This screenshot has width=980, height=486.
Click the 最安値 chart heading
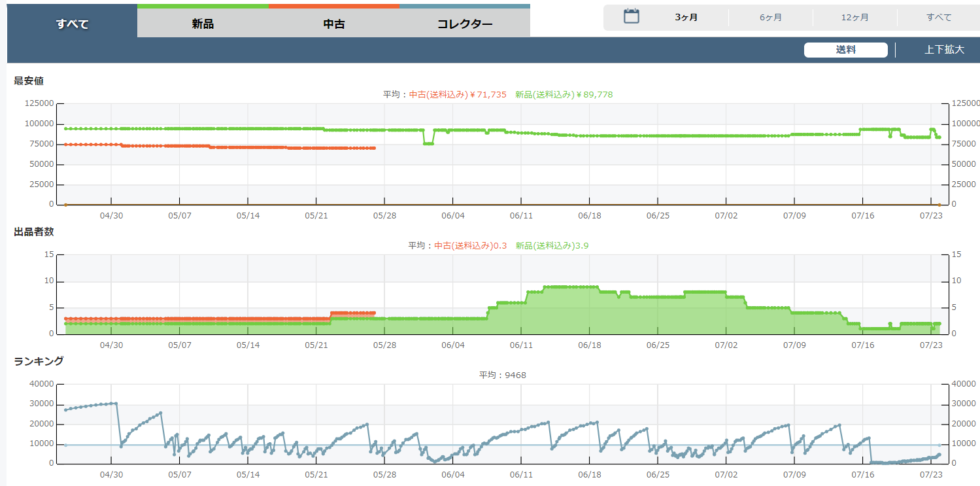(x=29, y=81)
